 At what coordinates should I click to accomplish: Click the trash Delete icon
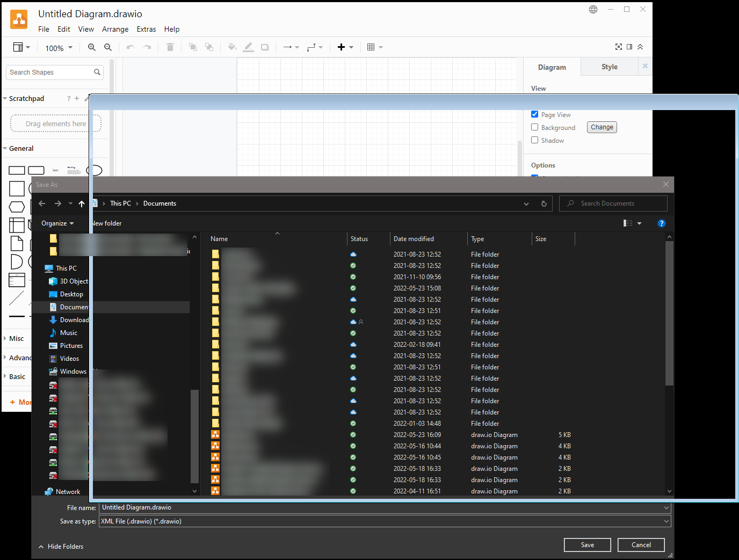(170, 47)
